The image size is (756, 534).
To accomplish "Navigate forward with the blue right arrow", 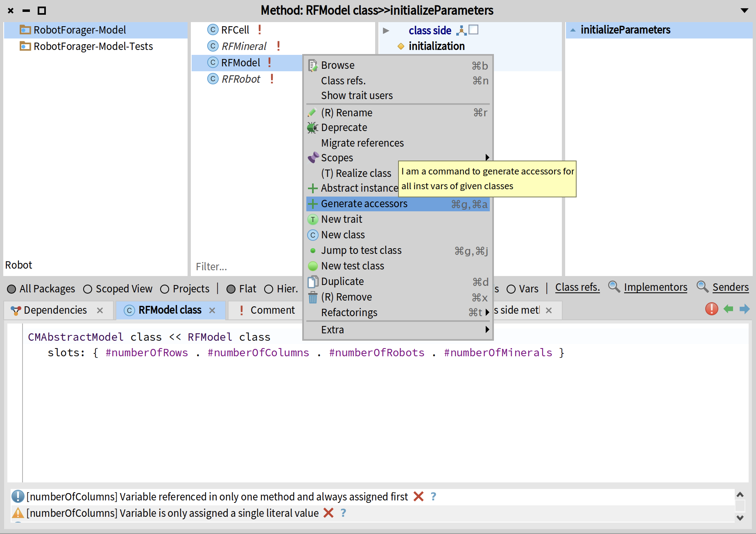I will point(745,309).
